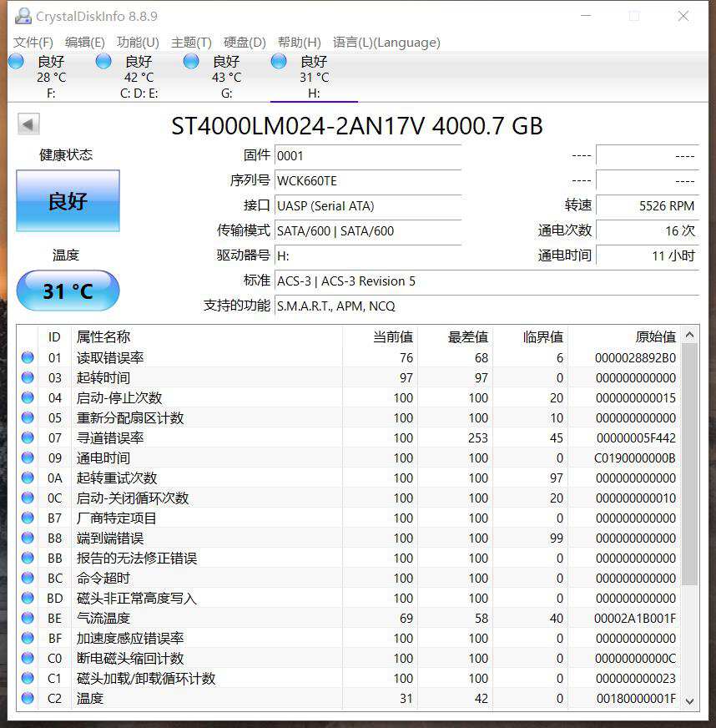
Task: Click the 读取错误率 attribute name
Action: pos(110,357)
